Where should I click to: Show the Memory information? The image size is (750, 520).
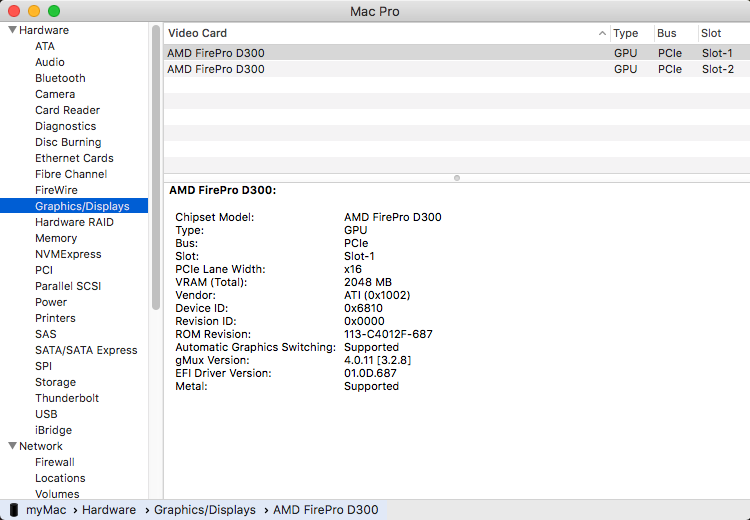pos(56,238)
